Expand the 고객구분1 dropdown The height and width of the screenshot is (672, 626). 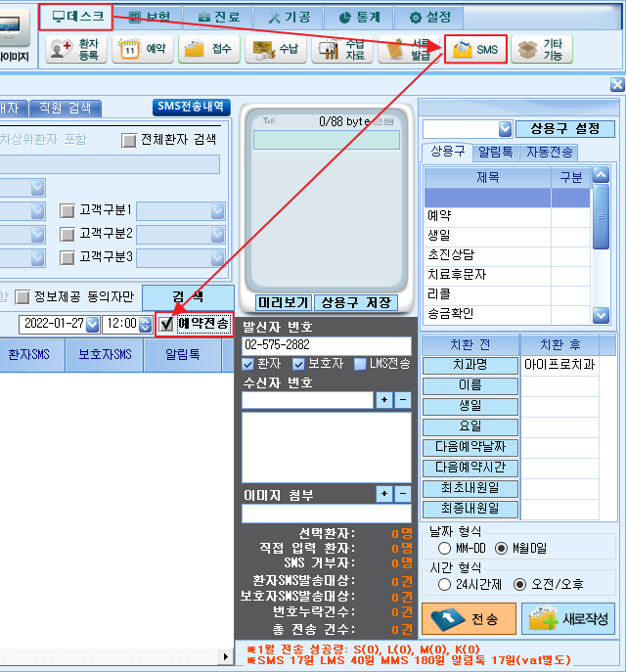[x=218, y=211]
